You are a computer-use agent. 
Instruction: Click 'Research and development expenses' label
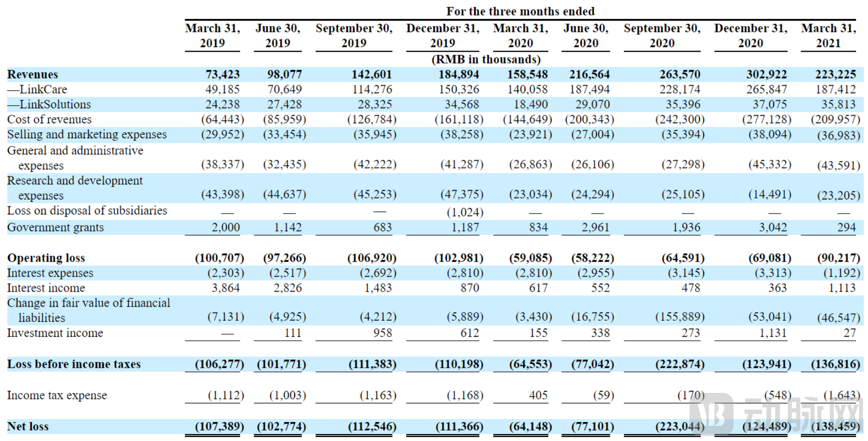pos(75,188)
